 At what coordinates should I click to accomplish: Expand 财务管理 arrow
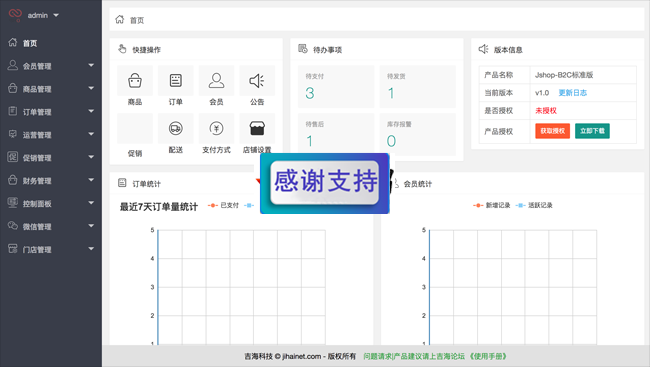91,180
